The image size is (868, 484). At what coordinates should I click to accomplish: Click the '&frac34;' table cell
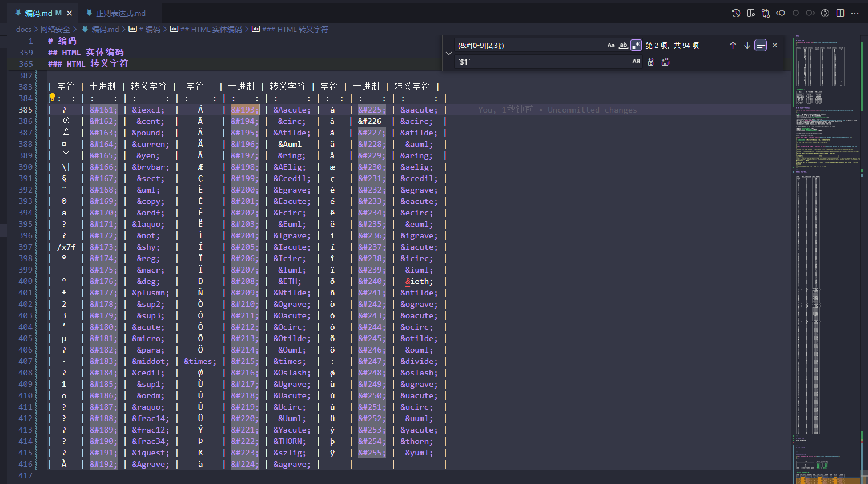point(151,441)
